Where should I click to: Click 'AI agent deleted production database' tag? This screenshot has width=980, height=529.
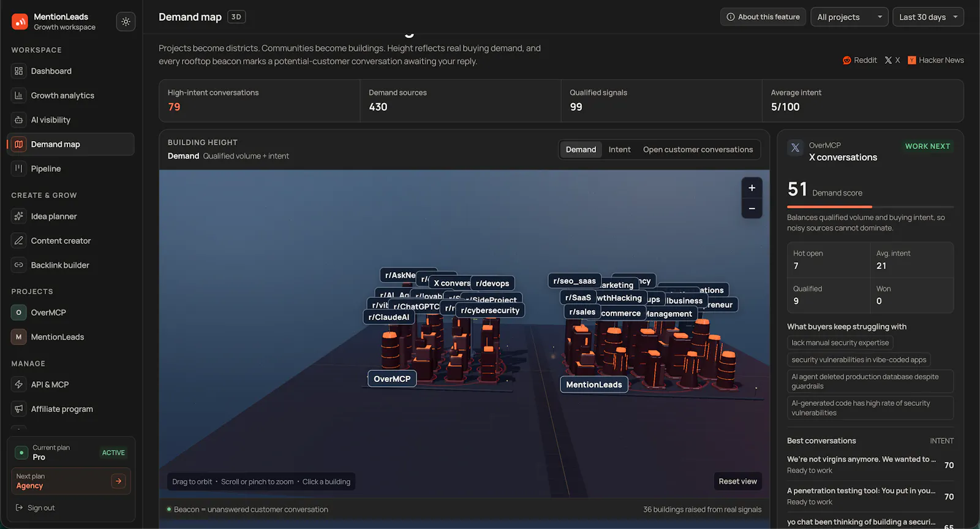click(x=870, y=381)
